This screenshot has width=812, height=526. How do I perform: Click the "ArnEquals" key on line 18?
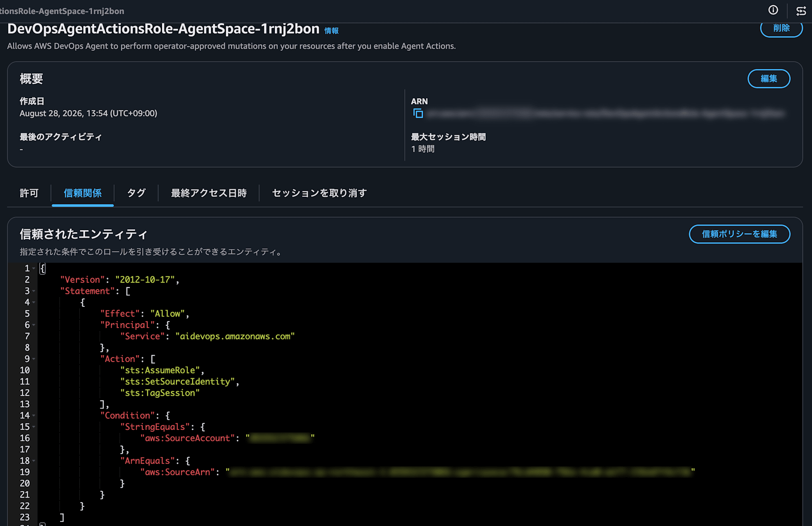(147, 461)
